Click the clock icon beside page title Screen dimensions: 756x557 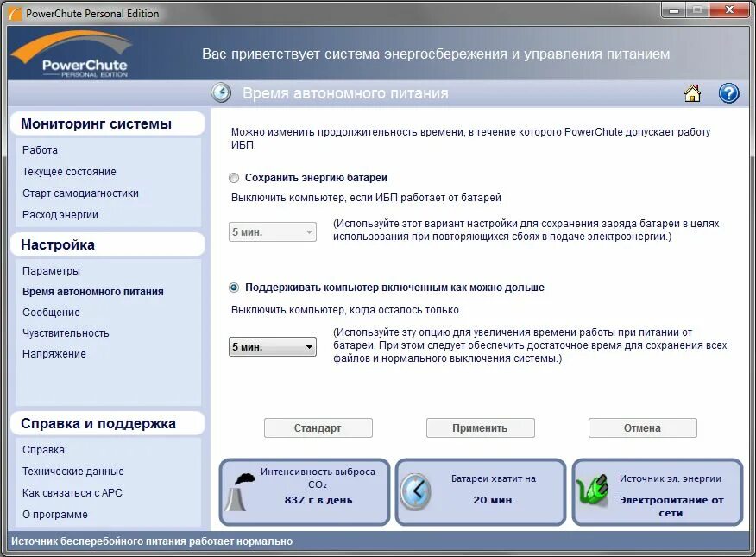pos(221,92)
